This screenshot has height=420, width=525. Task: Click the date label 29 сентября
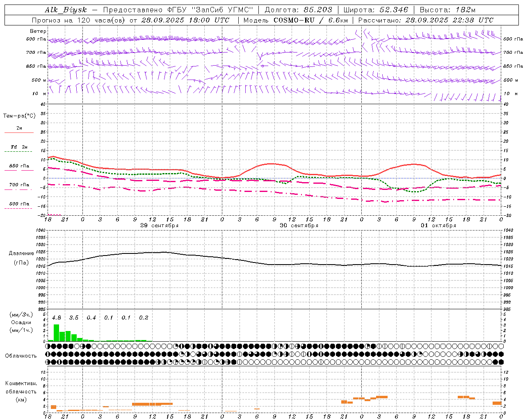(x=159, y=226)
